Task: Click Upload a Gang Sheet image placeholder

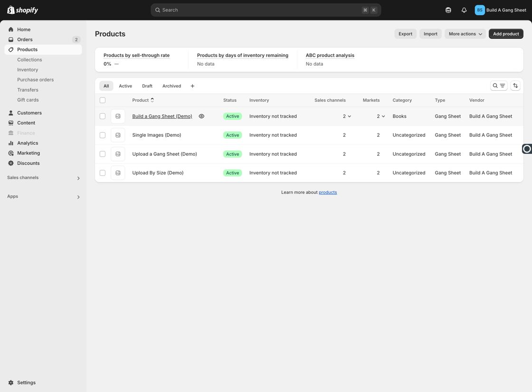Action: click(x=118, y=154)
